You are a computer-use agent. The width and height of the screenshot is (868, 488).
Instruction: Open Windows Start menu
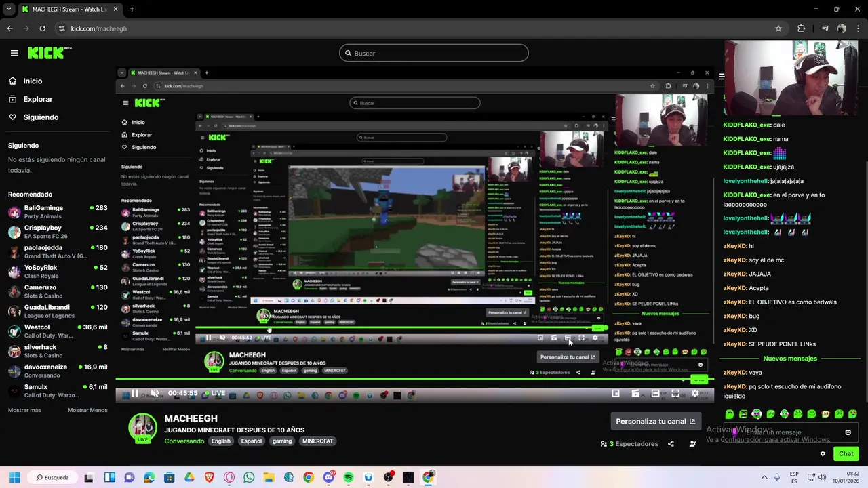[x=14, y=477]
